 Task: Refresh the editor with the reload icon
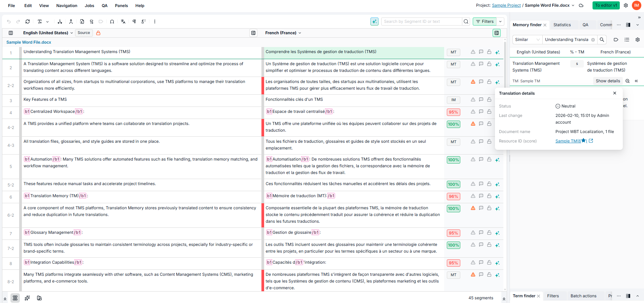point(28,21)
